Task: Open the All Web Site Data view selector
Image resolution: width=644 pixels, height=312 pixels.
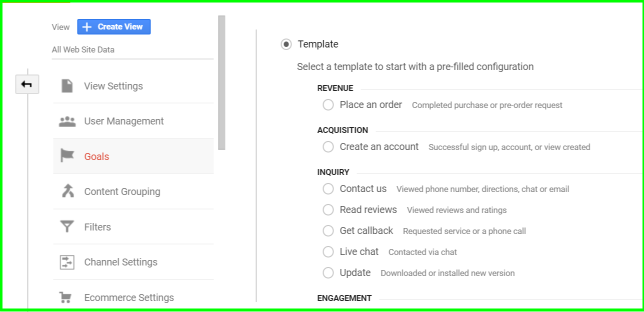Action: [132, 50]
